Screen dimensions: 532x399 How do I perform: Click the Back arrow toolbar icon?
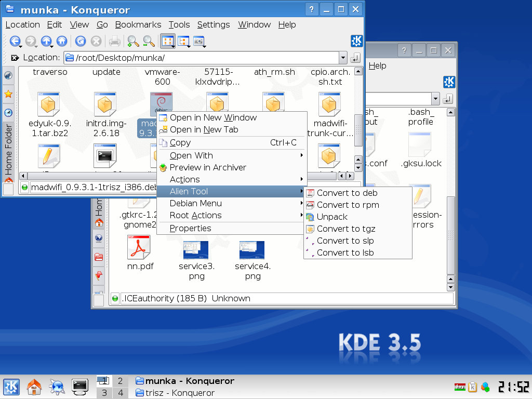(15, 41)
